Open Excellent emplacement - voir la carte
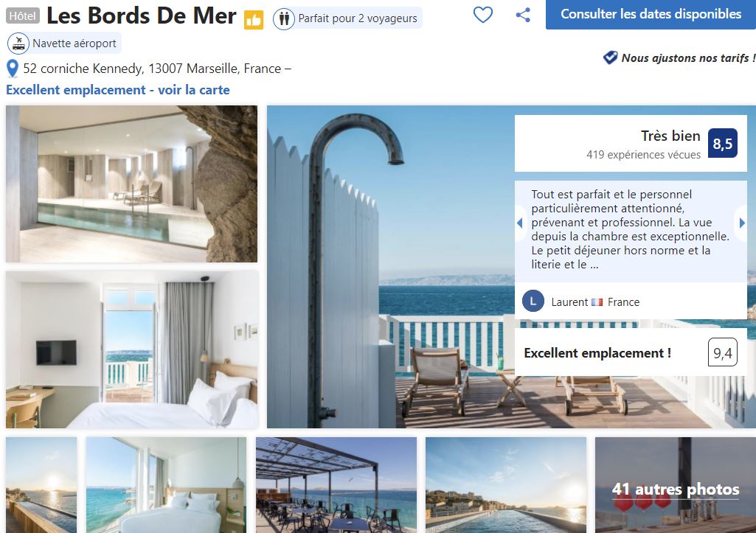The width and height of the screenshot is (756, 533). [x=118, y=90]
